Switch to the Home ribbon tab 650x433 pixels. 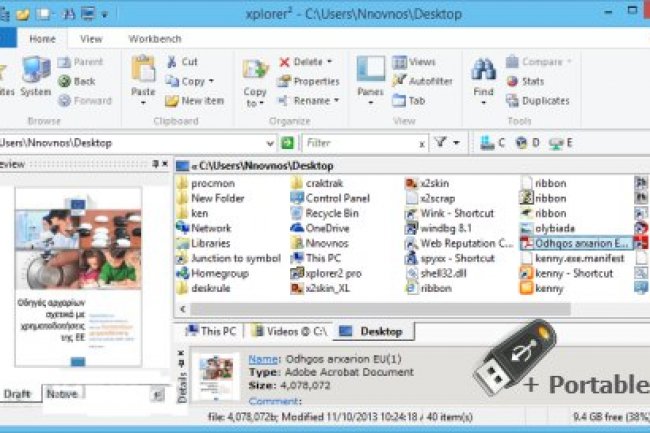point(42,39)
